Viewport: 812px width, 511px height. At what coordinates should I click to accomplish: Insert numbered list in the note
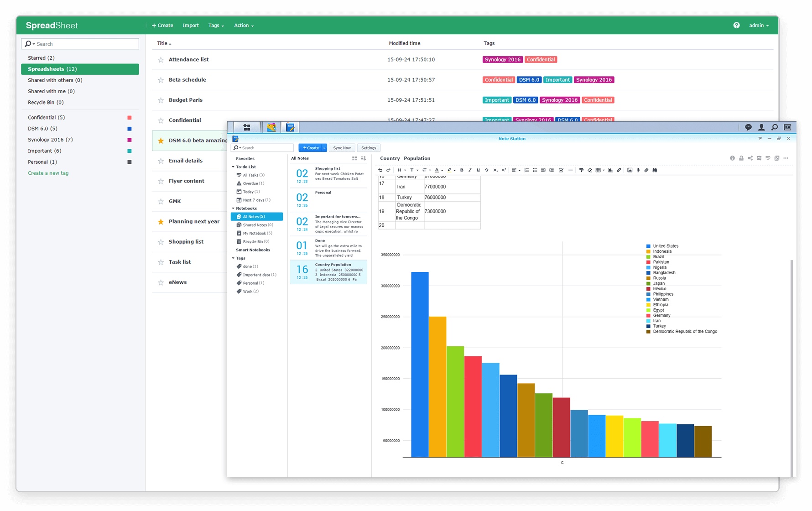pos(526,170)
